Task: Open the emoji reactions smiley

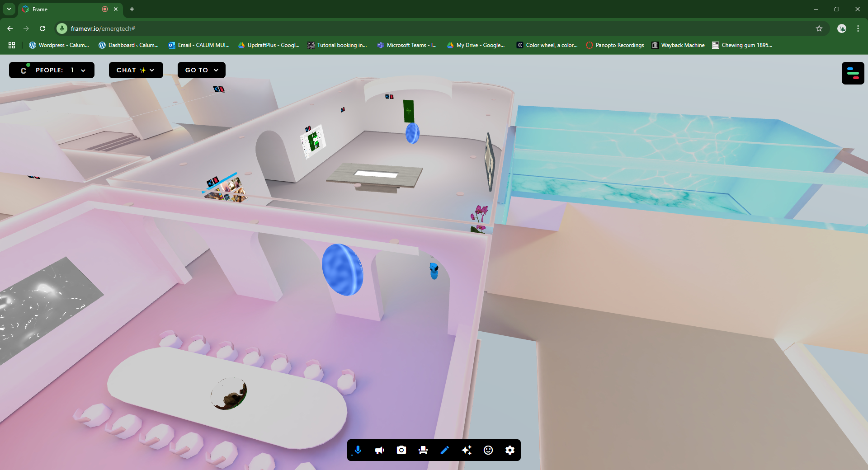Action: (488, 450)
